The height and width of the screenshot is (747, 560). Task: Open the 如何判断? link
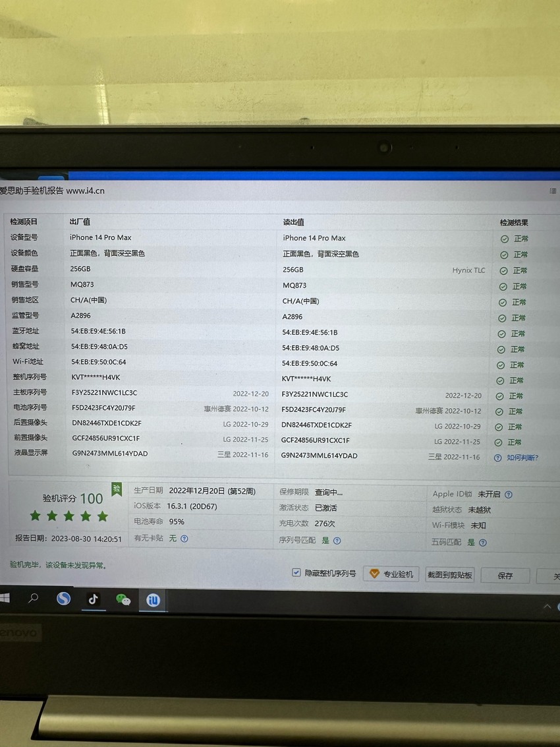522,458
